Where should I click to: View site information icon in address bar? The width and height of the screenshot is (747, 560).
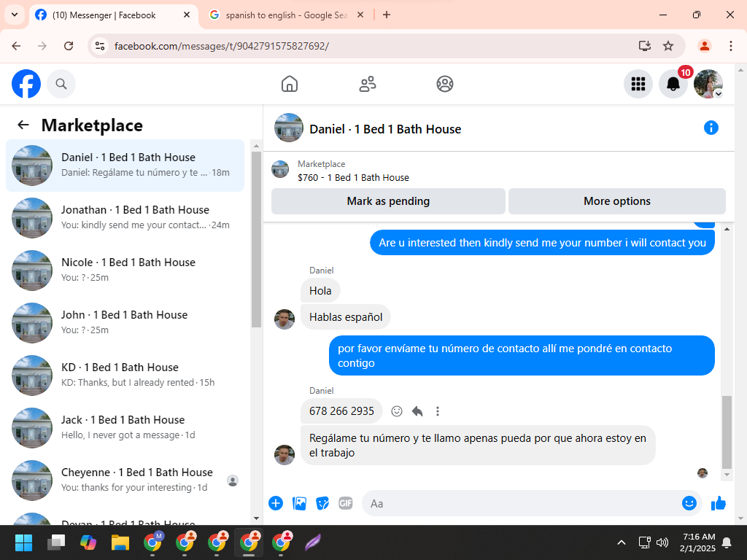pyautogui.click(x=100, y=46)
